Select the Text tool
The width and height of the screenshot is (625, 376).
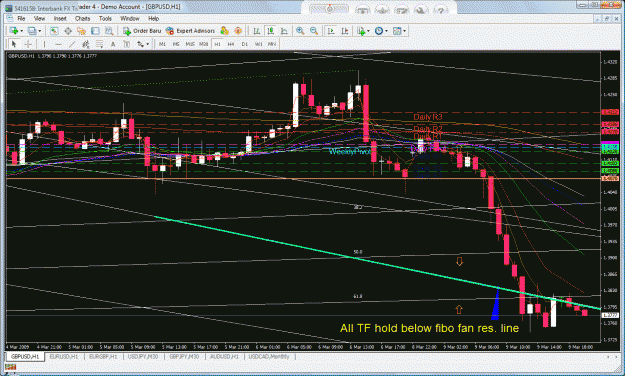113,44
